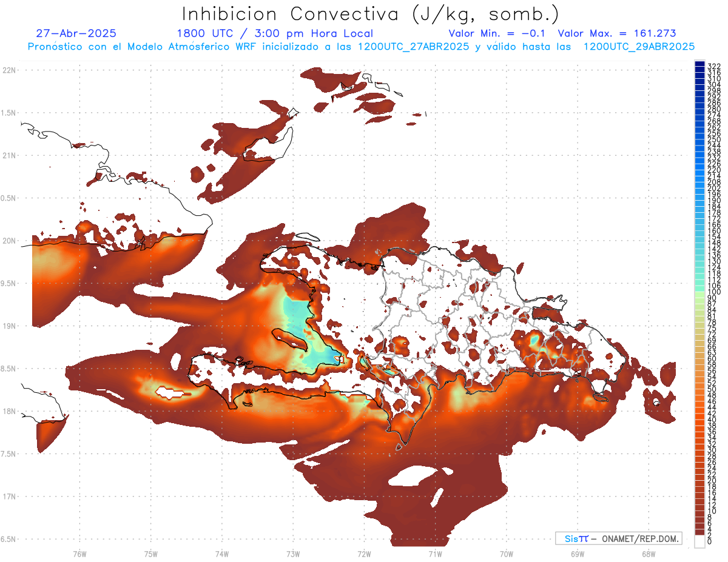This screenshot has height=562, width=728.
Task: Click the '73W' longitude label
Action: 293,554
